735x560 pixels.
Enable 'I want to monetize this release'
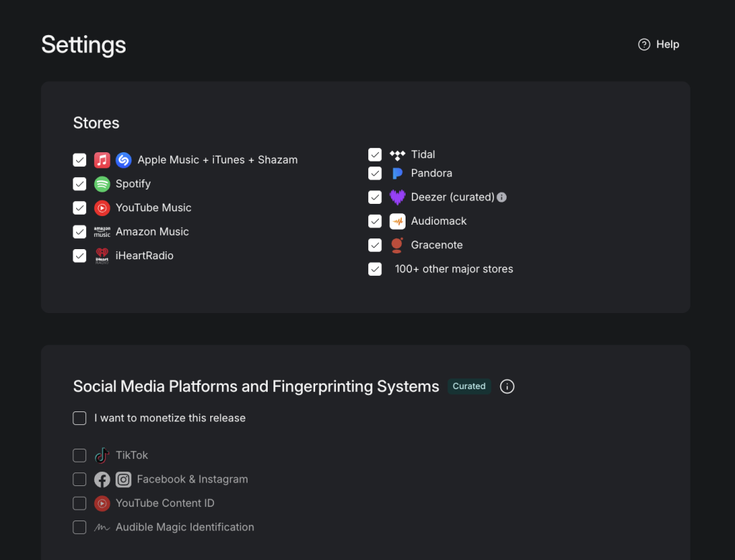pos(80,418)
